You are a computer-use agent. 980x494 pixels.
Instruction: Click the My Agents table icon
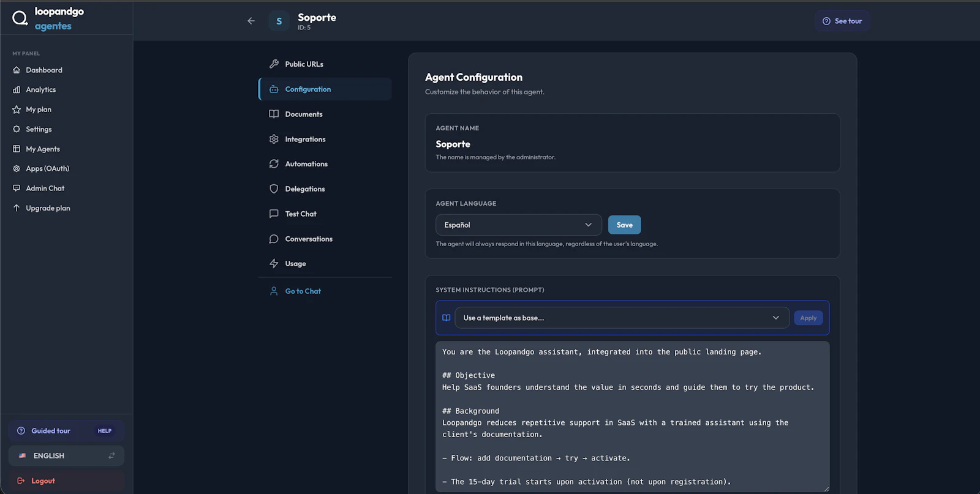pyautogui.click(x=17, y=149)
